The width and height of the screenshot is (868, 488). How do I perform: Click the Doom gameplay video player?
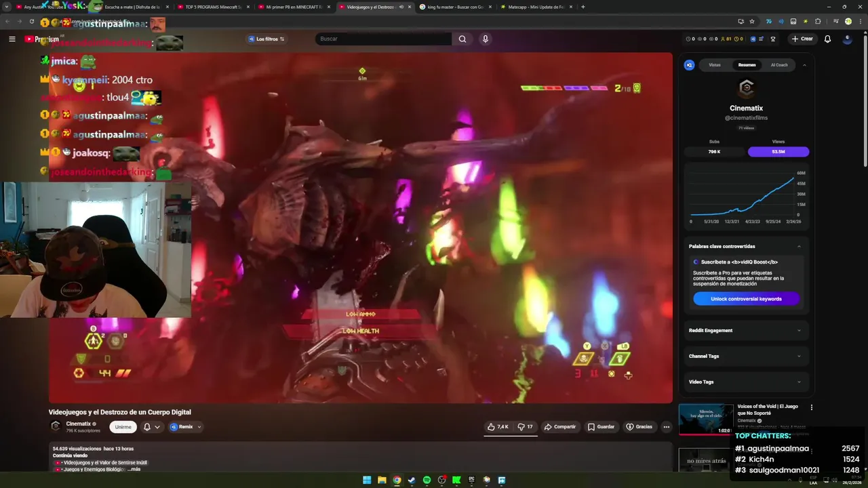pos(361,228)
